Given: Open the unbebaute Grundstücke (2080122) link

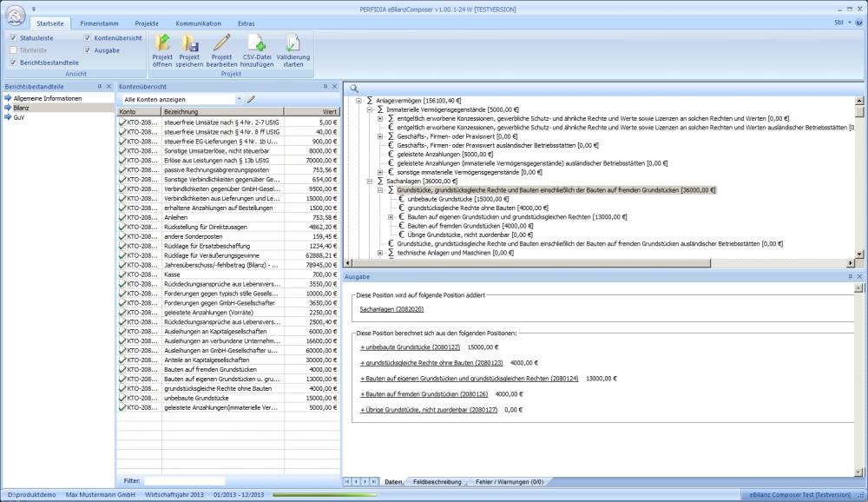Looking at the screenshot, I should click(x=411, y=347).
